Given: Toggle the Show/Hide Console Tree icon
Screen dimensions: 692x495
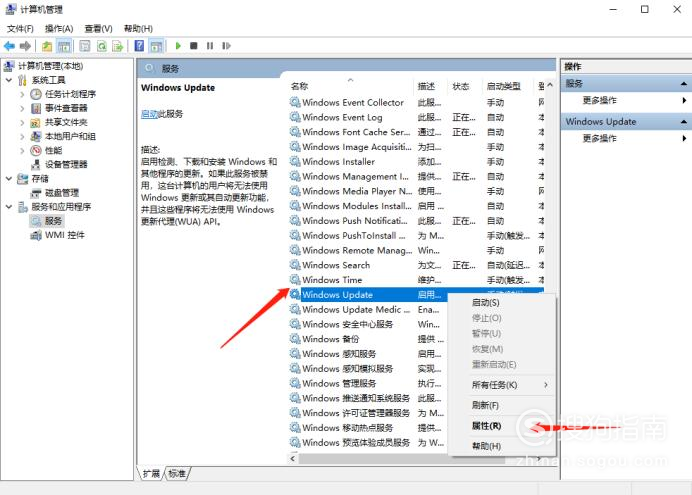Looking at the screenshot, I should 64,46.
